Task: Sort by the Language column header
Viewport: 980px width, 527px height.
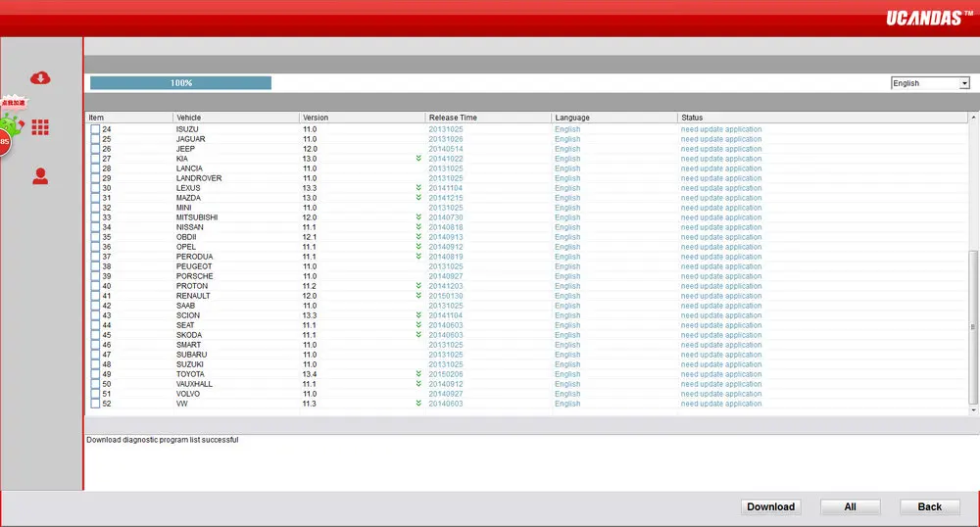Action: click(614, 118)
